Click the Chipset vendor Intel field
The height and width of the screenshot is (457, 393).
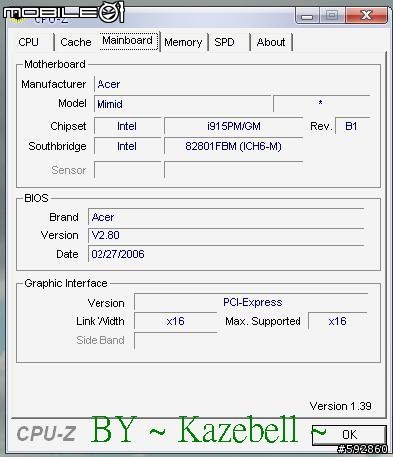[127, 126]
